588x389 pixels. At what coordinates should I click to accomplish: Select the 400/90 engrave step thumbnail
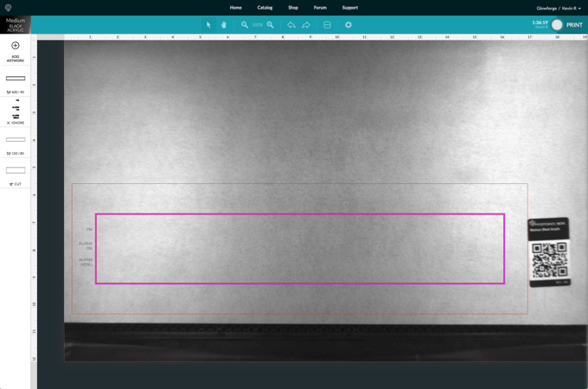click(16, 79)
